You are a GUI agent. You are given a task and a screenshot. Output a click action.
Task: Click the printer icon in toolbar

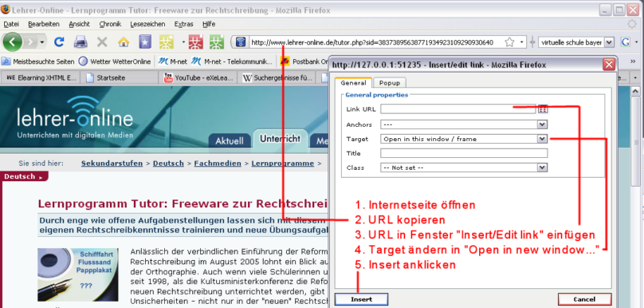[x=80, y=42]
